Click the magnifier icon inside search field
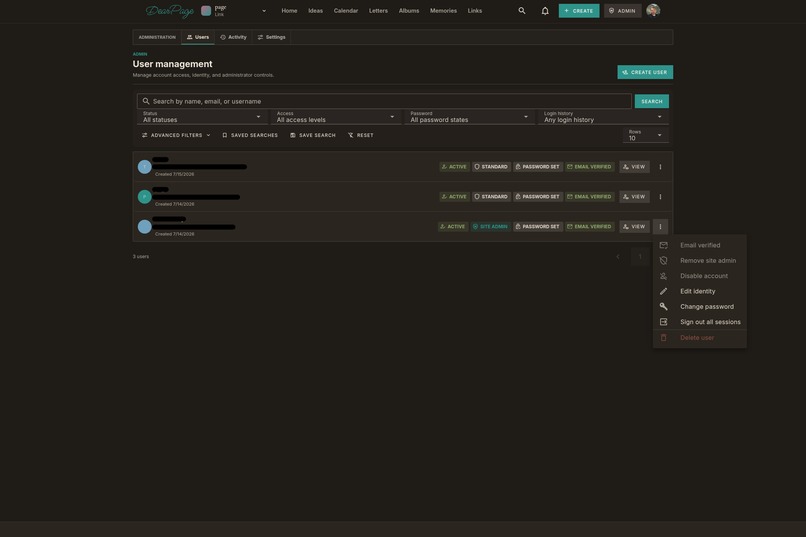This screenshot has height=537, width=806. point(146,101)
